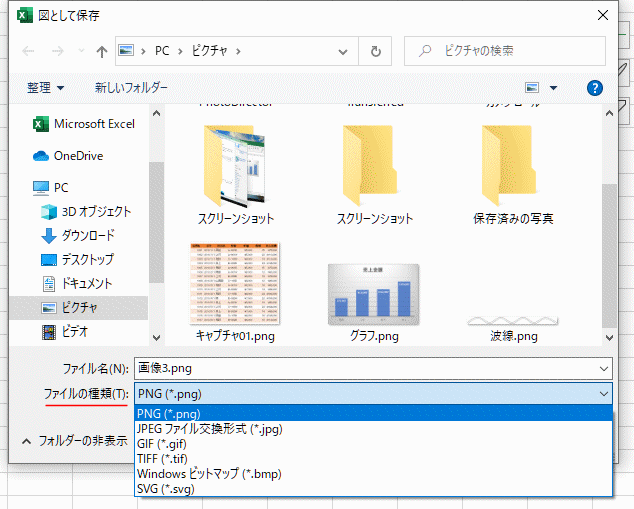Select OneDrive in the navigation pane
The width and height of the screenshot is (634, 509).
[x=68, y=156]
